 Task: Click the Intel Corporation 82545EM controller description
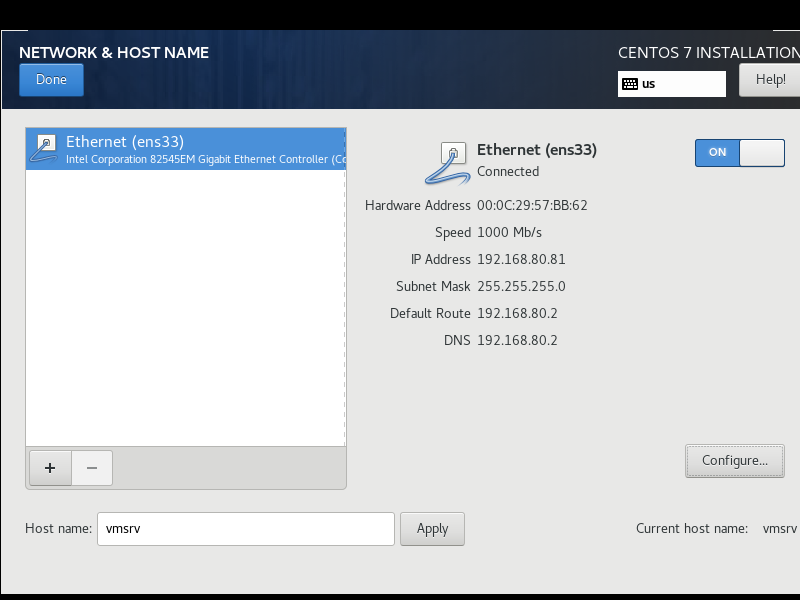(x=206, y=160)
